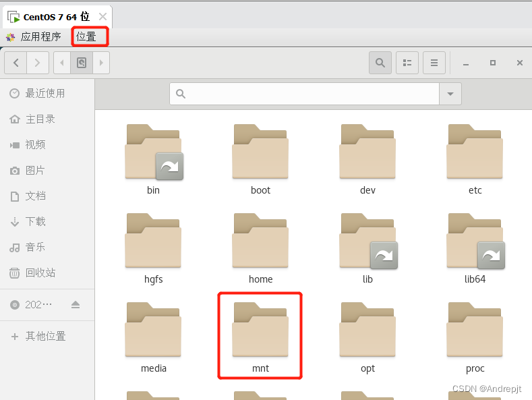The width and height of the screenshot is (532, 400).
Task: Open the hgfs folder
Action: pos(153,248)
